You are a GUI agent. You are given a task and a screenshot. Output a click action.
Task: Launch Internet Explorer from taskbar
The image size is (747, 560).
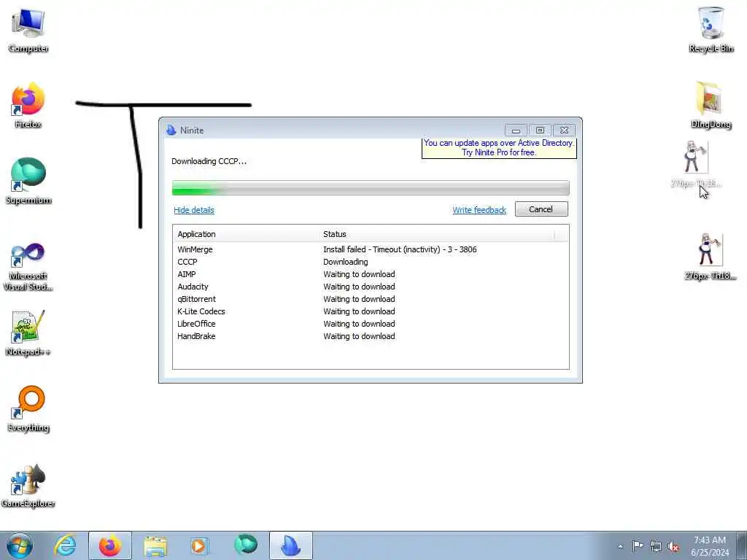point(64,545)
